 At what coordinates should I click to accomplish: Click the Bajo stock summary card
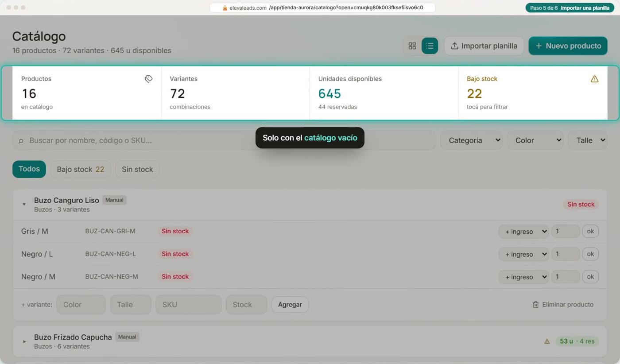(533, 93)
